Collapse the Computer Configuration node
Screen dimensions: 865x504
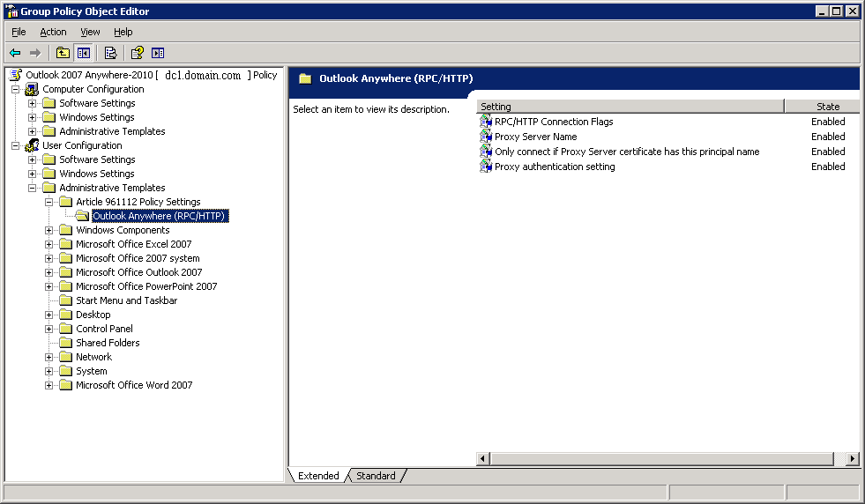(16, 89)
